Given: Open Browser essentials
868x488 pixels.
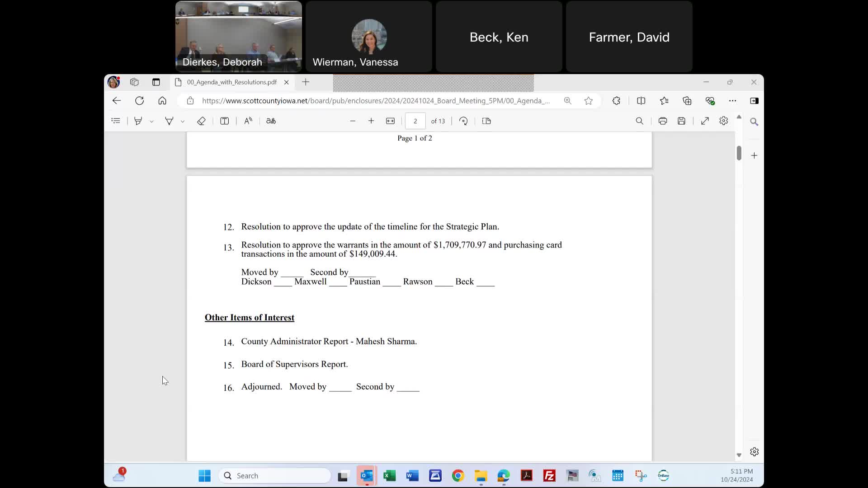Looking at the screenshot, I should click(x=710, y=101).
